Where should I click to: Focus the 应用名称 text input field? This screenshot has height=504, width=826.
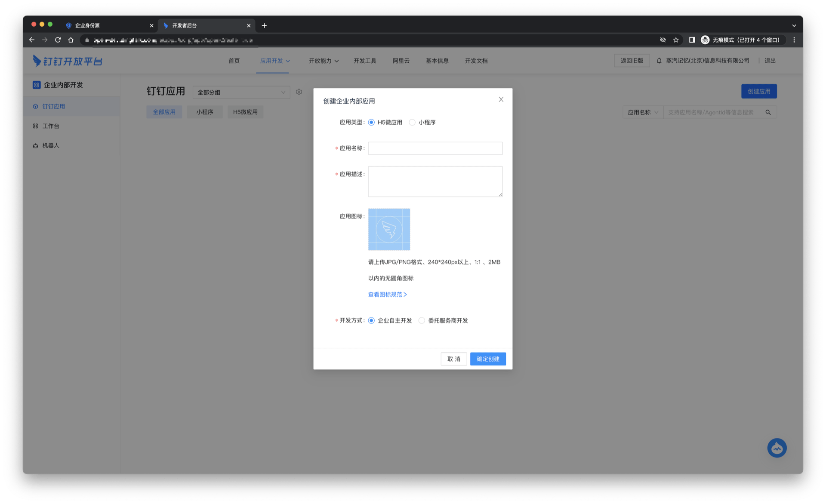435,148
